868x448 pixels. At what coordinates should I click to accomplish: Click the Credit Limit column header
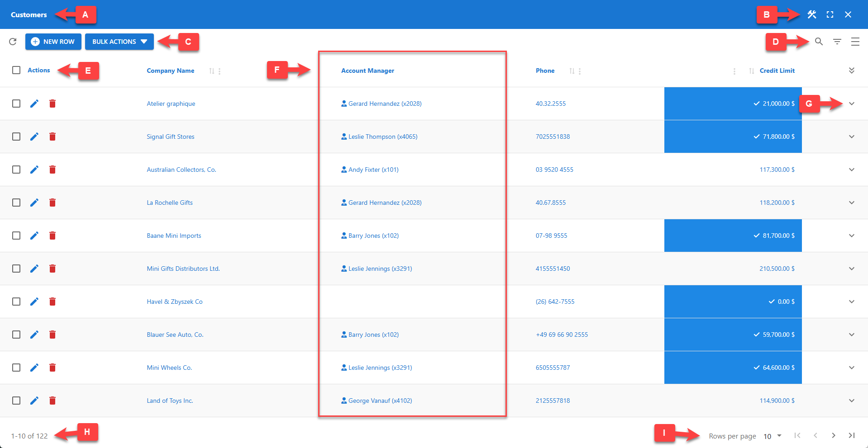coord(777,71)
